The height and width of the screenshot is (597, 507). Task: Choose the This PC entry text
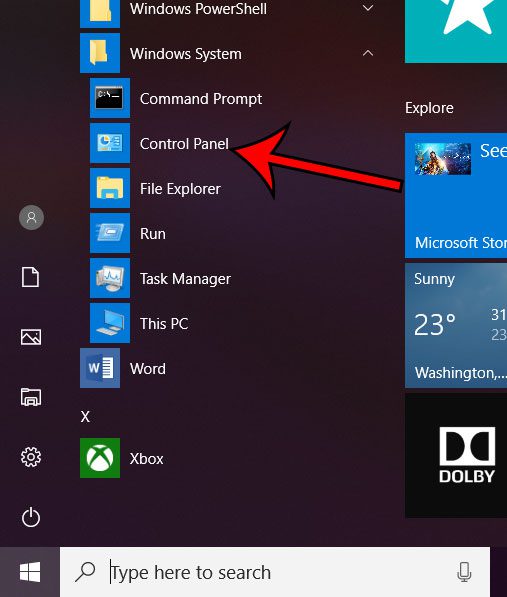164,323
